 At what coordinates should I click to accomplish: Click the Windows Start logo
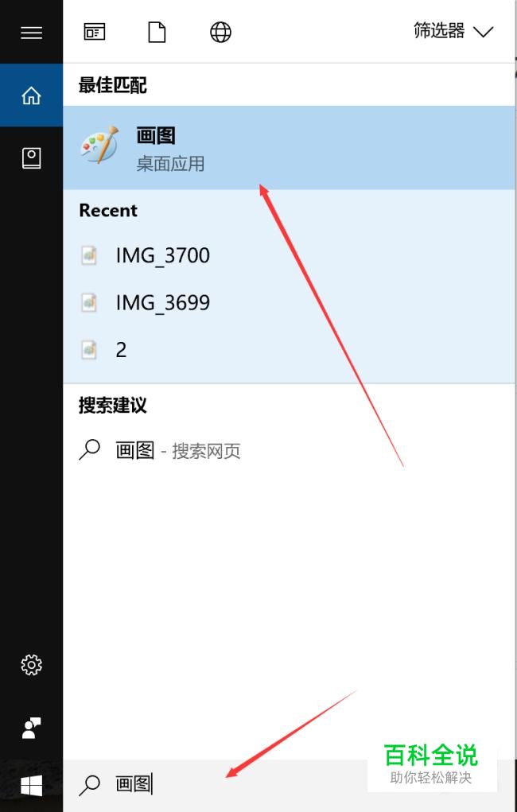(x=31, y=786)
